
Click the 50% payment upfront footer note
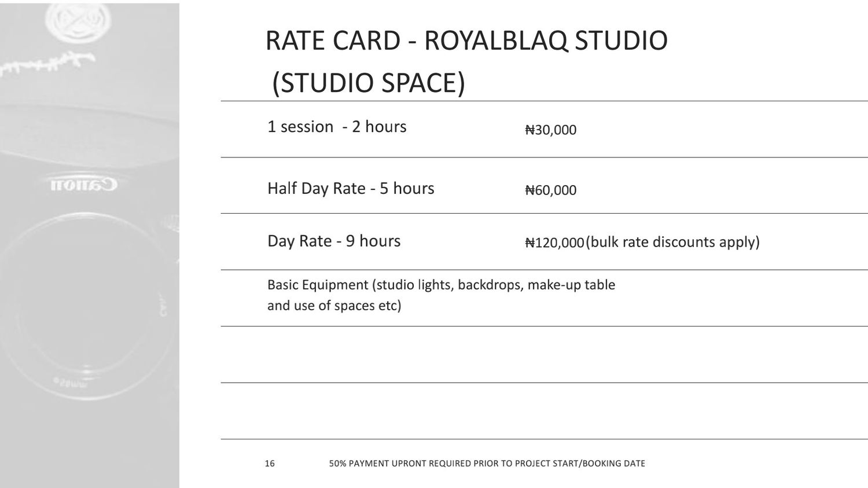tap(487, 463)
